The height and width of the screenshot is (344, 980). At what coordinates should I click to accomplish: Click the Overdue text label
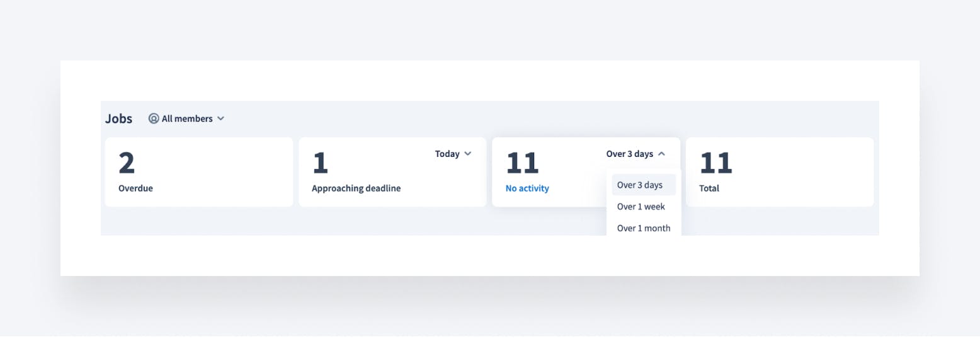tap(135, 188)
